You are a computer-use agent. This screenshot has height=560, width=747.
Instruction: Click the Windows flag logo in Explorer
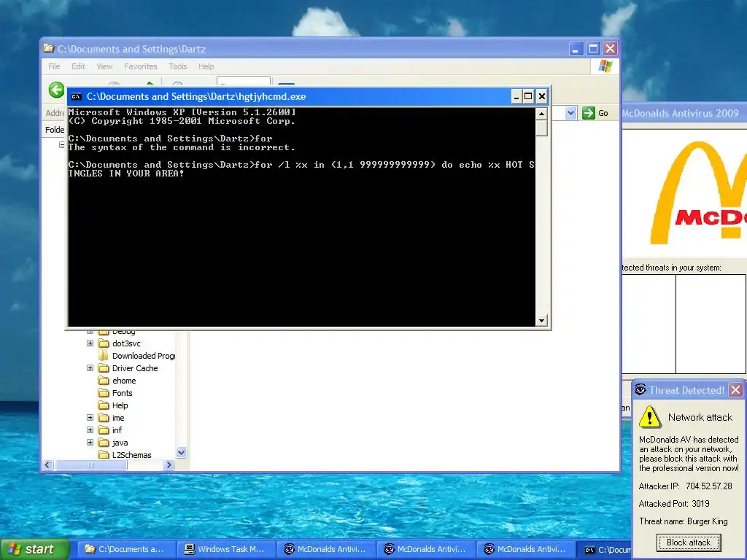click(x=605, y=66)
